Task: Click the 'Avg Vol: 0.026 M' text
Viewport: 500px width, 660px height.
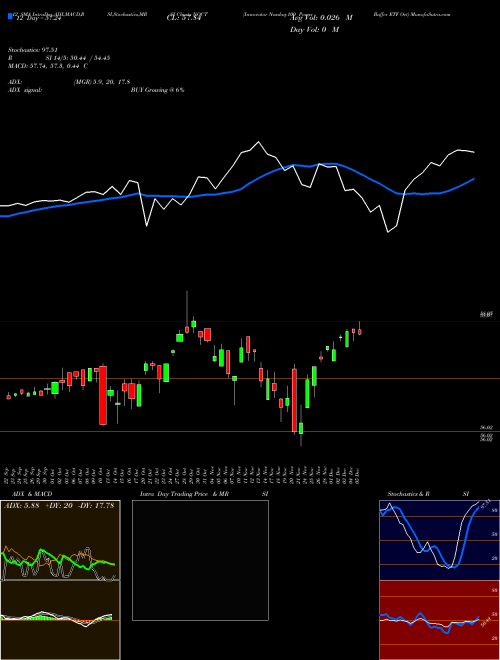Action: point(321,18)
